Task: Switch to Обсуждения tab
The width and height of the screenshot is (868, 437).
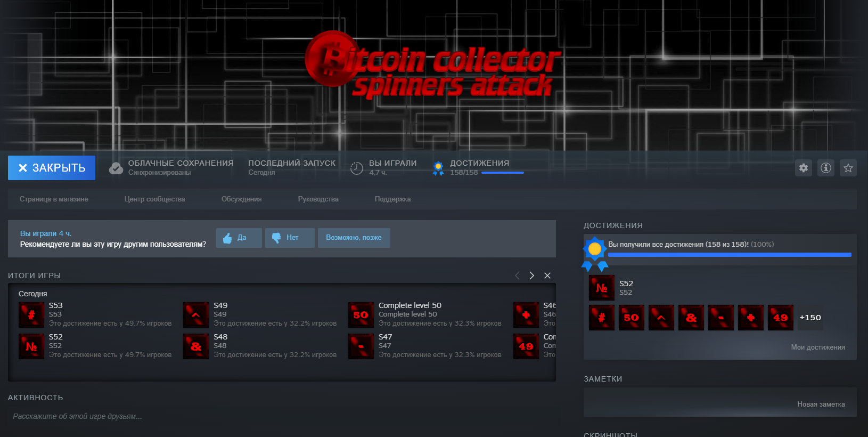Action: coord(241,199)
